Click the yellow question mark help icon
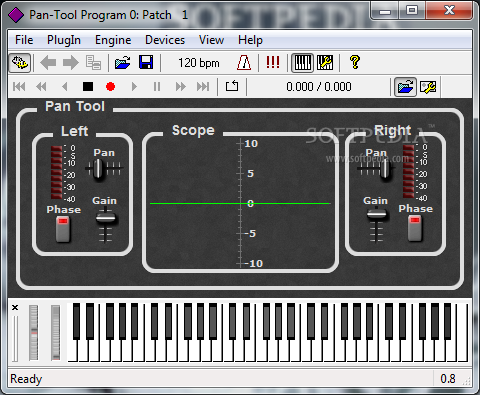This screenshot has height=395, width=480. click(355, 62)
